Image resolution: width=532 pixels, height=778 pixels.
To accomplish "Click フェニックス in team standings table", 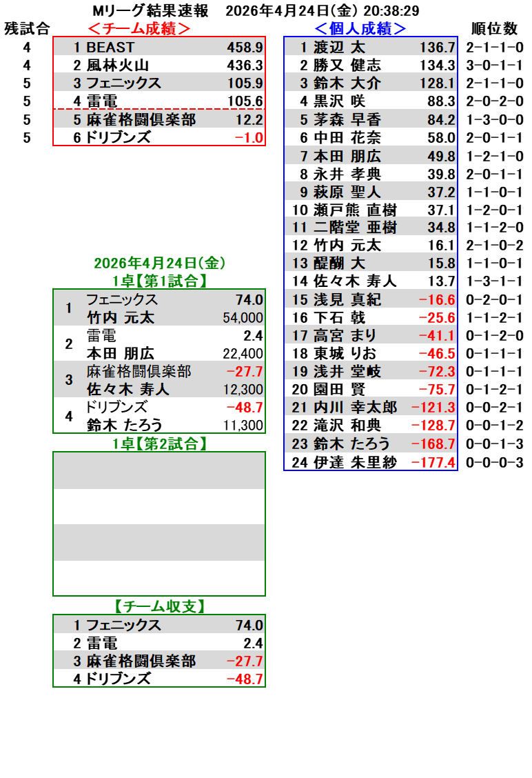I will tap(123, 83).
